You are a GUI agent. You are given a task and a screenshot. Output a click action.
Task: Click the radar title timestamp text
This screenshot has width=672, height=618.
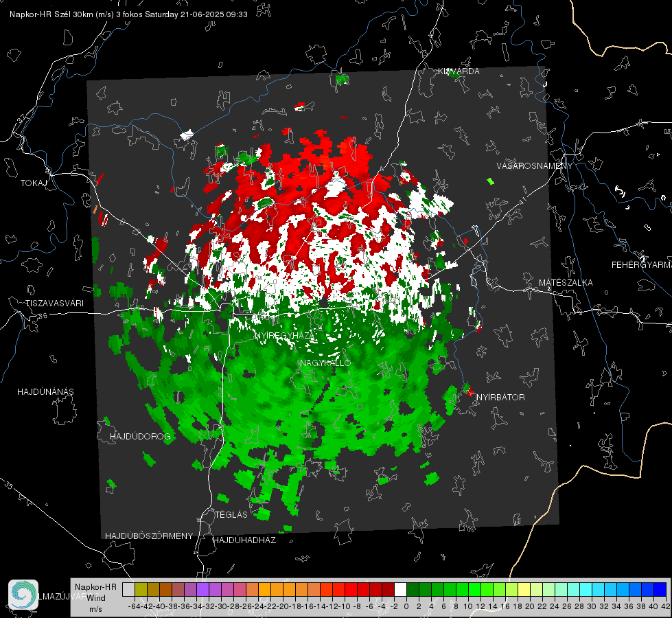(128, 14)
